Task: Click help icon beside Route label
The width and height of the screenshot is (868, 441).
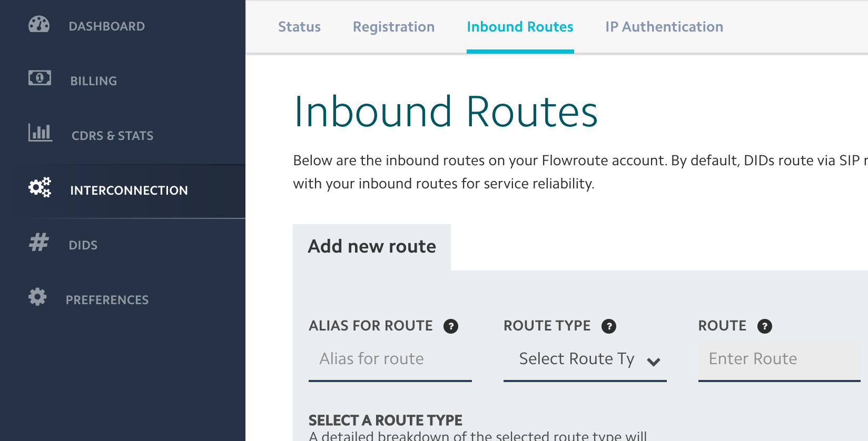Action: (x=765, y=326)
